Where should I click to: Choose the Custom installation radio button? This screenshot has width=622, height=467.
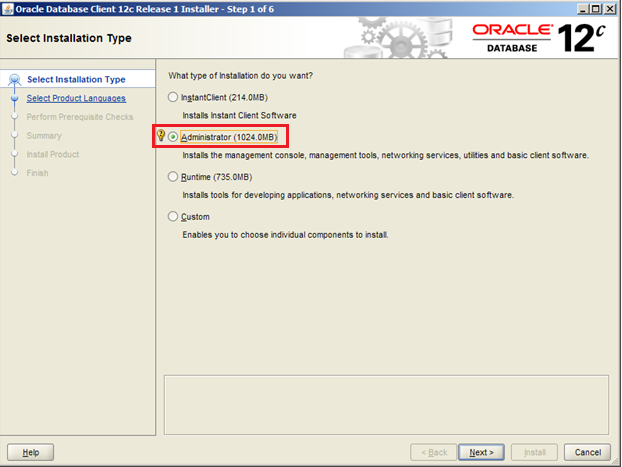point(173,216)
